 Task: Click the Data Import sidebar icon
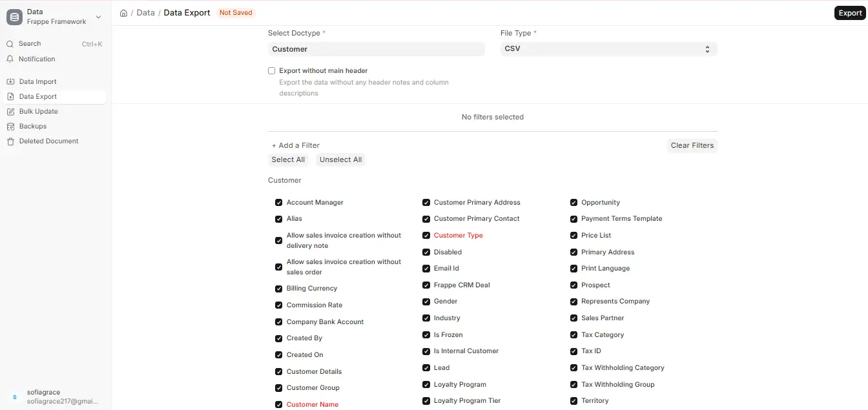tap(10, 82)
